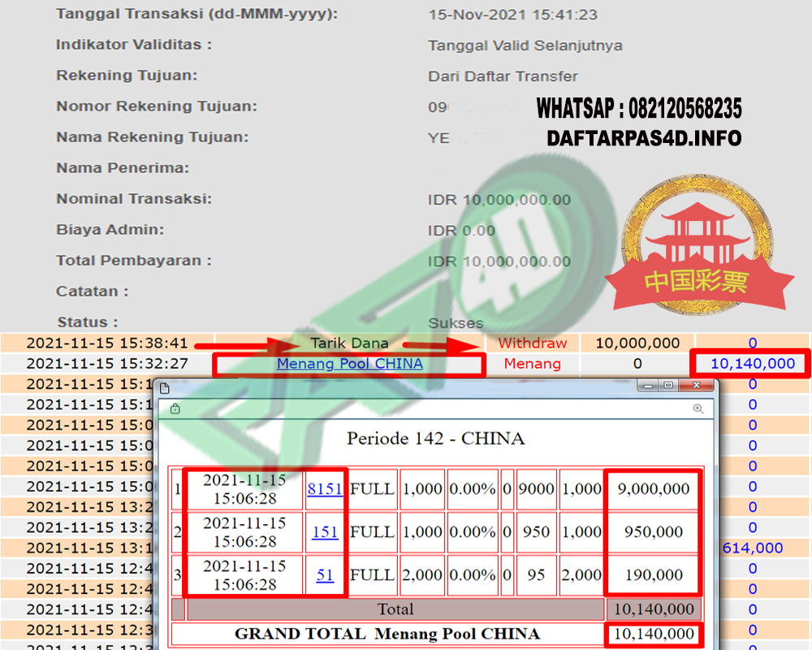The image size is (812, 650).
Task: Click the GRAND TOTAL Menang Pool CHINA label
Action: [387, 634]
